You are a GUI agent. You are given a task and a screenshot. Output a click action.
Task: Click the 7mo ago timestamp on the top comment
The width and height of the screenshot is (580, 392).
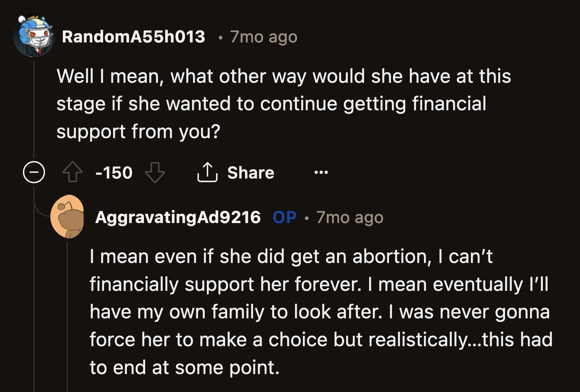coord(263,37)
